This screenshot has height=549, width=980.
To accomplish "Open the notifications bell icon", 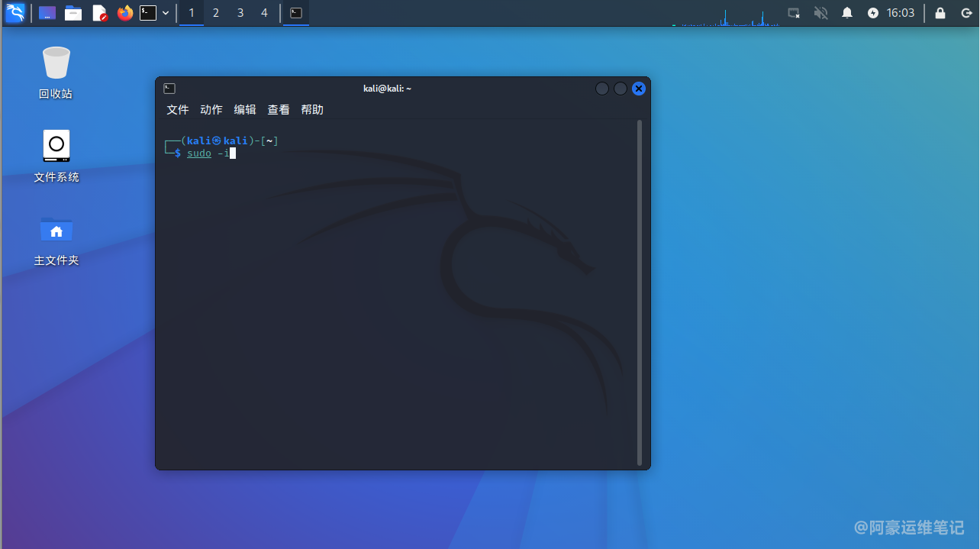I will [847, 13].
